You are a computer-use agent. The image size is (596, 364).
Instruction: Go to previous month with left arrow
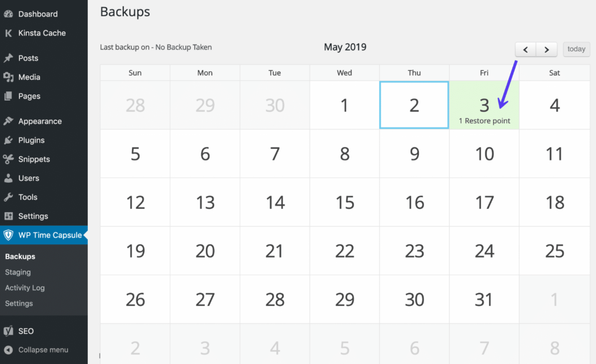click(526, 49)
